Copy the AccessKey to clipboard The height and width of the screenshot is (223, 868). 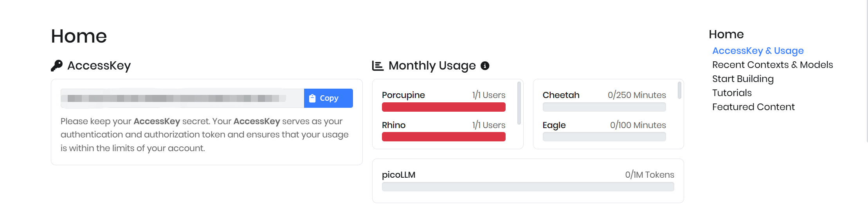click(x=328, y=98)
